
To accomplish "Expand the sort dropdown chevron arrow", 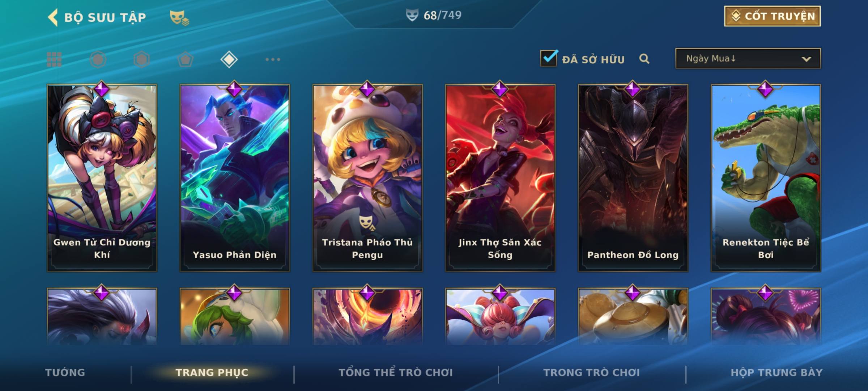I will click(806, 59).
